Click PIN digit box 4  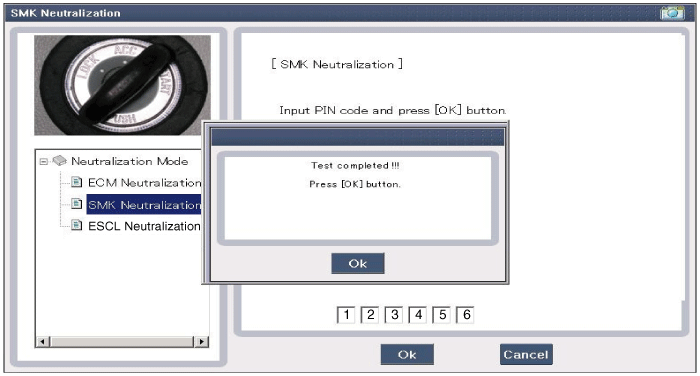pos(418,315)
